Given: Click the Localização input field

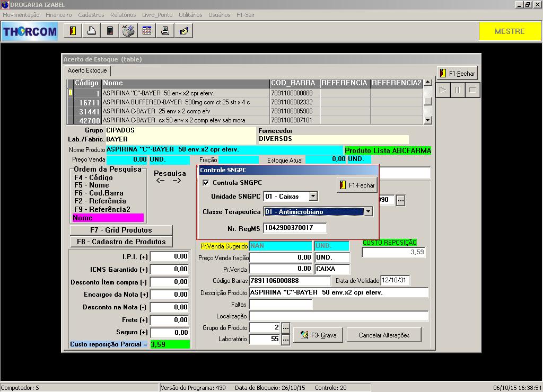Looking at the screenshot, I should [x=339, y=316].
